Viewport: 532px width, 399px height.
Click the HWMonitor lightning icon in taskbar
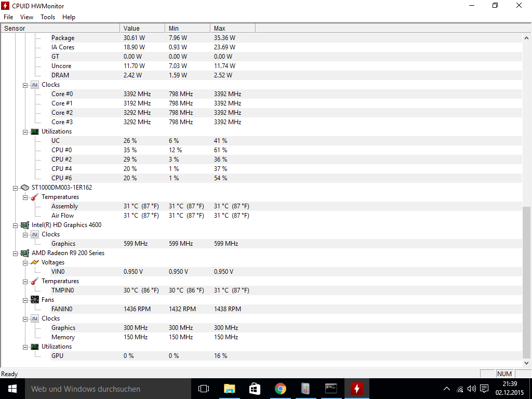[356, 389]
